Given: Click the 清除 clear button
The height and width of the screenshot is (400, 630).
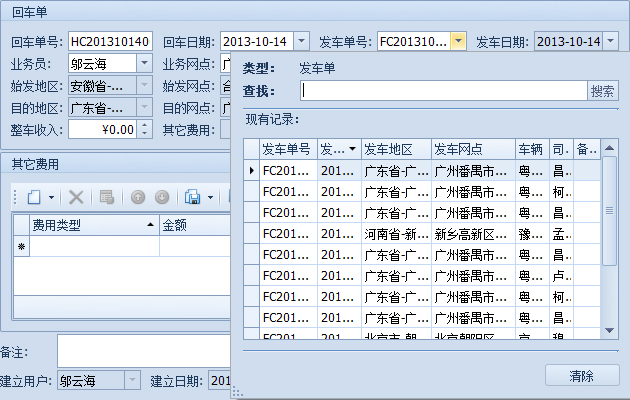Looking at the screenshot, I should 581,376.
